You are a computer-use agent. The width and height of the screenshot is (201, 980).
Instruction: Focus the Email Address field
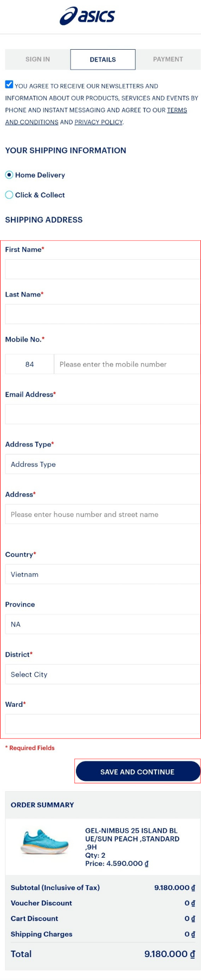point(103,414)
